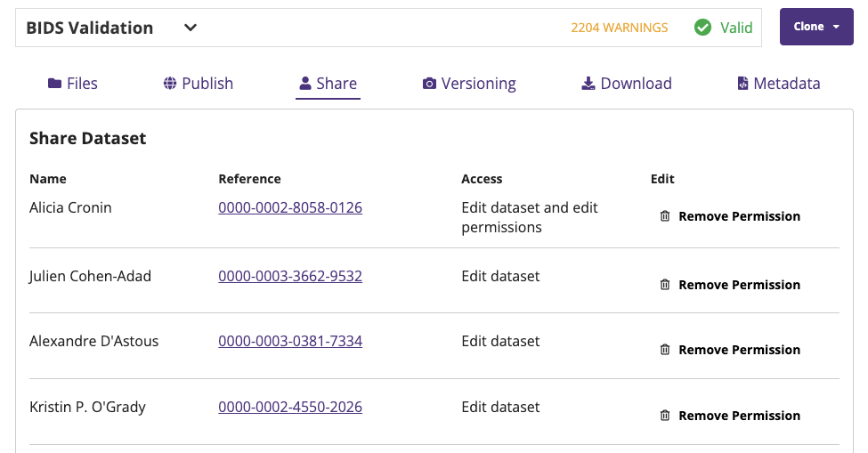Open the Download tab

coord(626,84)
